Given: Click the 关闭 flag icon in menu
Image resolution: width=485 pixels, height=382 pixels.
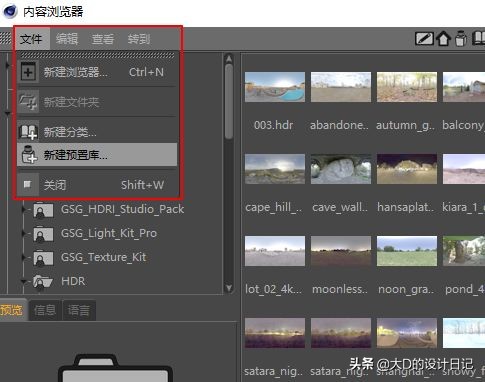Looking at the screenshot, I should 27,184.
